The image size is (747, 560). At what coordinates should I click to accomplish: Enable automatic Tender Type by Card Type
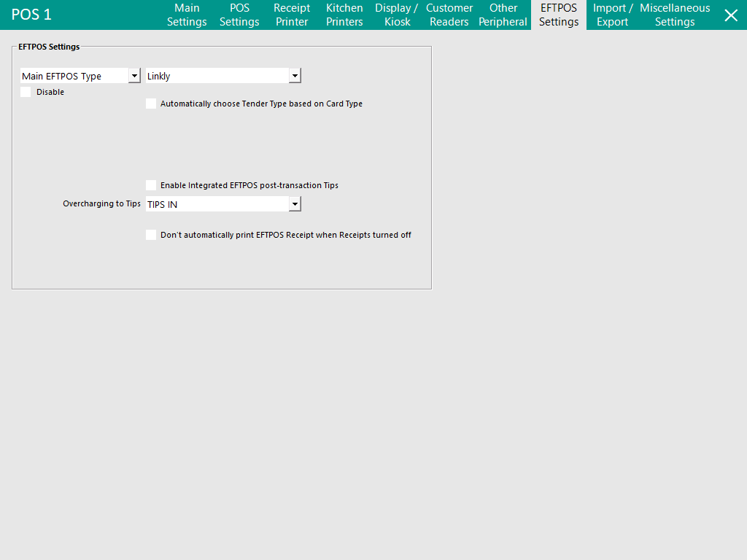pos(151,104)
